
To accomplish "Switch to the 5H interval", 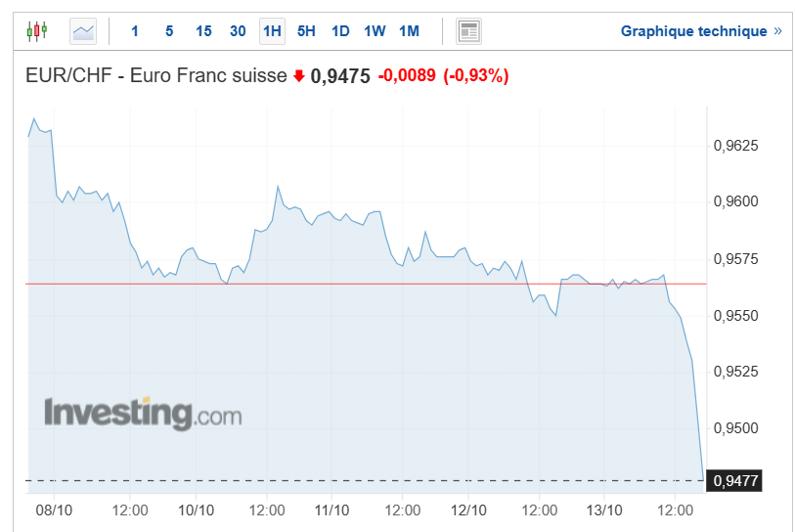I will [x=306, y=31].
